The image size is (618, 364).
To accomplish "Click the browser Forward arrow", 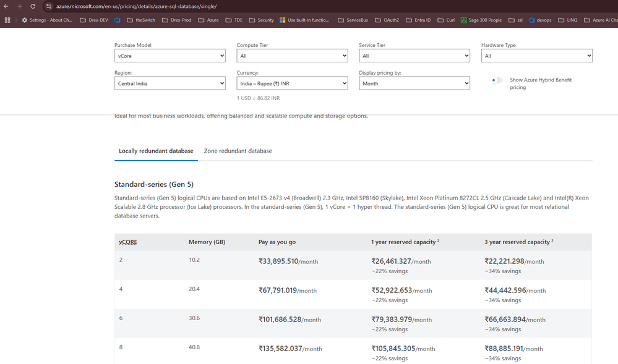I will (x=19, y=6).
